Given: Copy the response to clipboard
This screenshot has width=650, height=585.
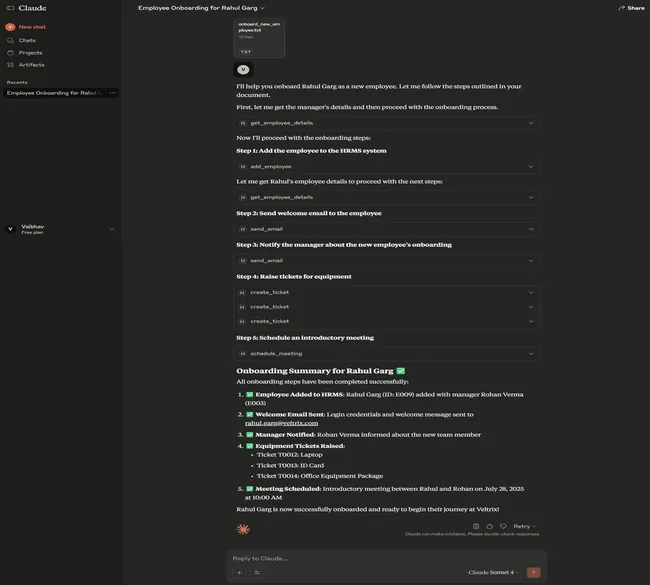Looking at the screenshot, I should click(x=476, y=526).
